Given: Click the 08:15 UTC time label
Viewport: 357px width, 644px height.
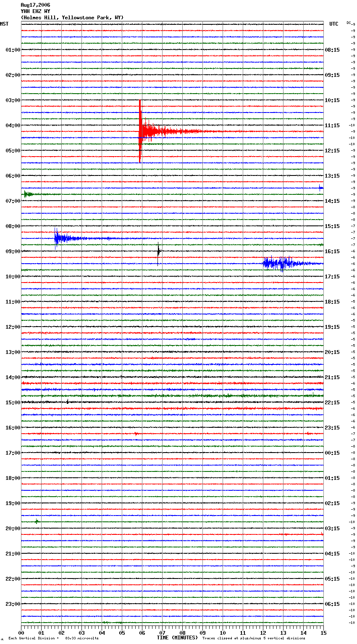Looking at the screenshot, I should [332, 50].
